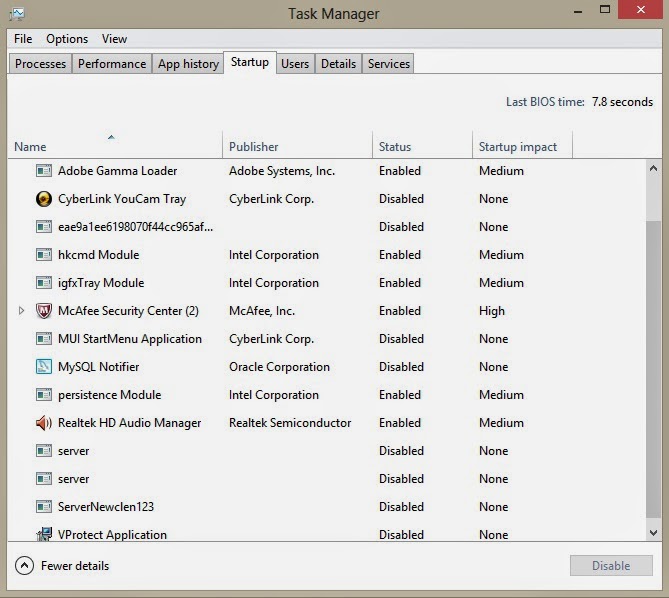Select the ServerNewclen123 name
This screenshot has height=598, width=669.
pyautogui.click(x=106, y=507)
